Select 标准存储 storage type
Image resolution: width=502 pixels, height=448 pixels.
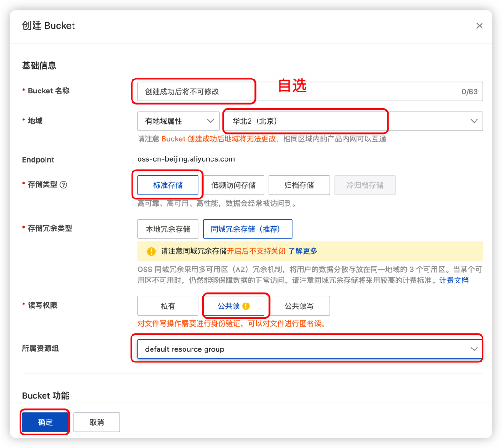pos(168,185)
